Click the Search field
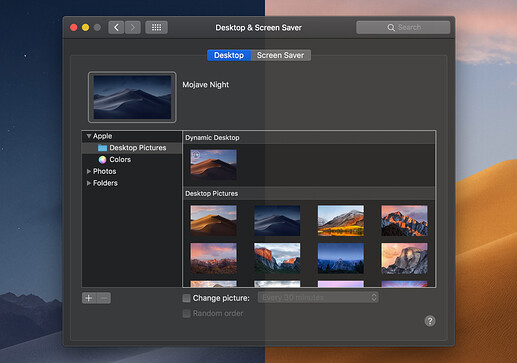This screenshot has height=363, width=517. [x=403, y=27]
